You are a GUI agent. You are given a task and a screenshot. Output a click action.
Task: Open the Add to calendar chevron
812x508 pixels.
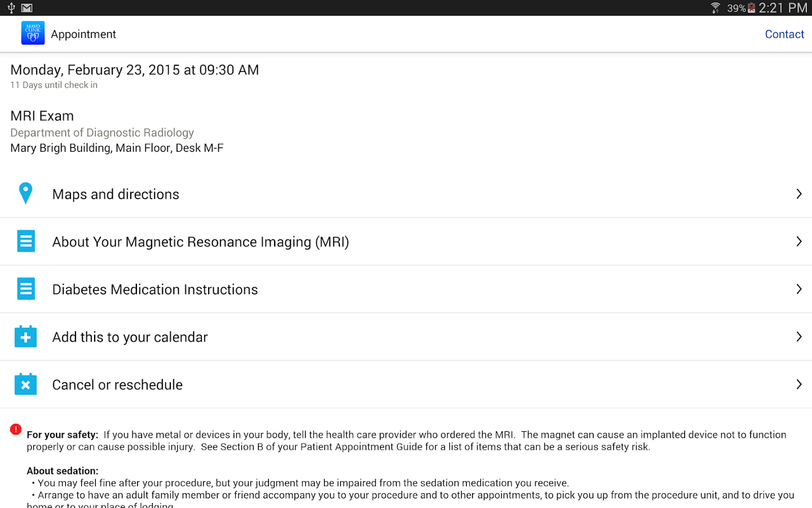(x=798, y=337)
